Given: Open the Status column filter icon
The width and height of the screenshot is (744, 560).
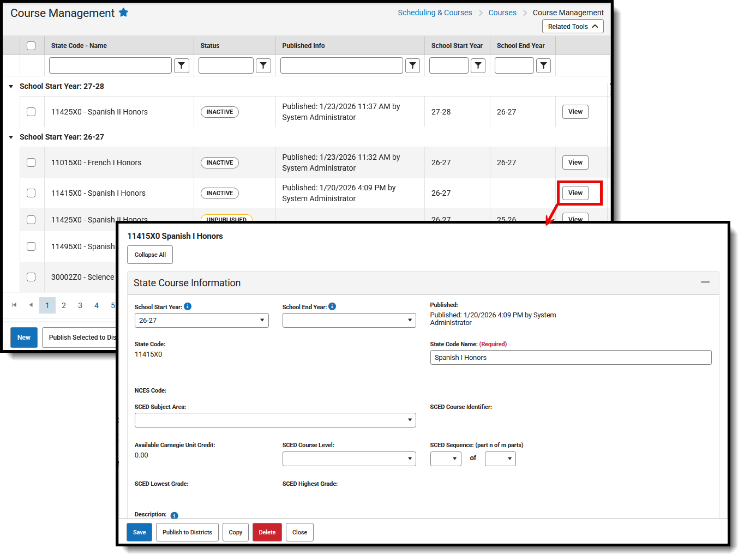Looking at the screenshot, I should pyautogui.click(x=263, y=65).
